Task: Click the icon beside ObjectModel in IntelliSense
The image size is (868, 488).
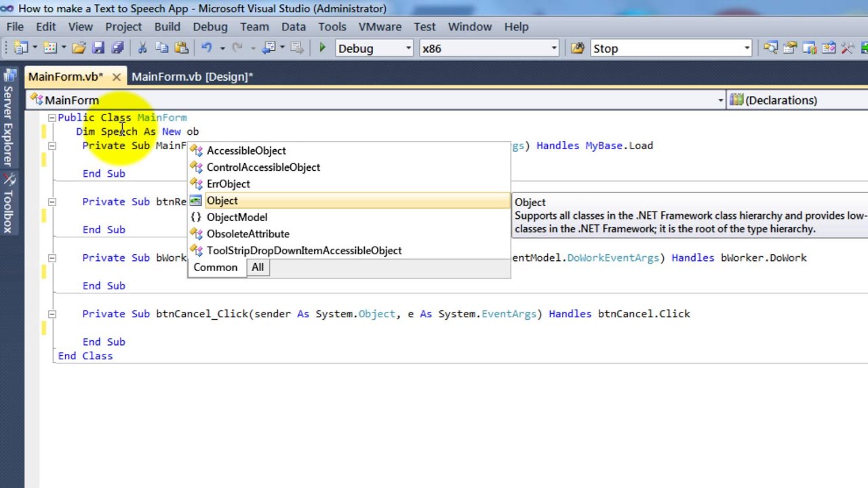Action: 196,217
